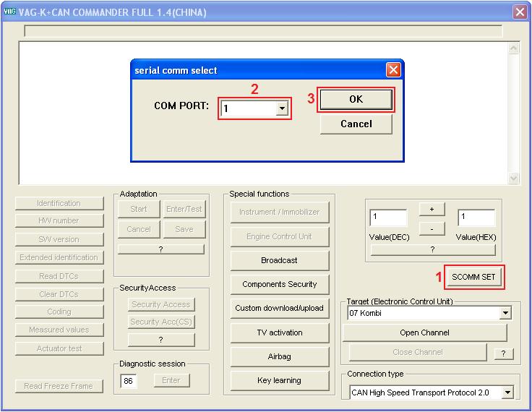
Task: Click the Open Channel button
Action: pyautogui.click(x=424, y=332)
